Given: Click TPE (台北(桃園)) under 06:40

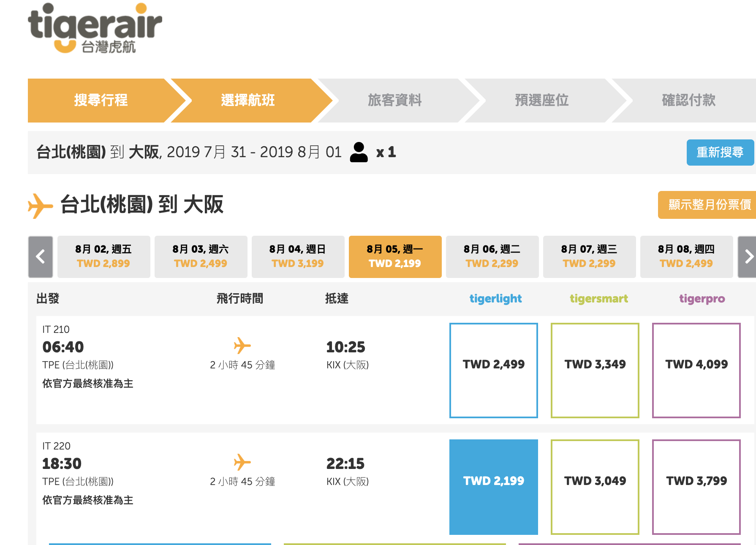Looking at the screenshot, I should click(x=78, y=365).
